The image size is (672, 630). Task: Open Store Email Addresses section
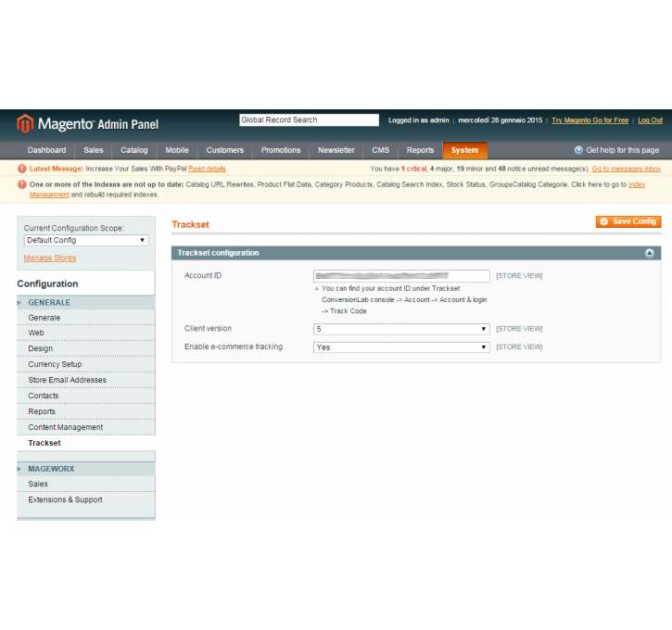(86, 380)
